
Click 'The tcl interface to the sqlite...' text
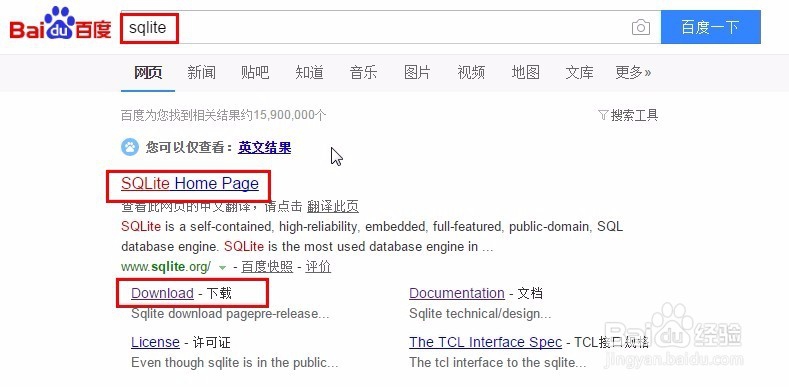coord(498,363)
